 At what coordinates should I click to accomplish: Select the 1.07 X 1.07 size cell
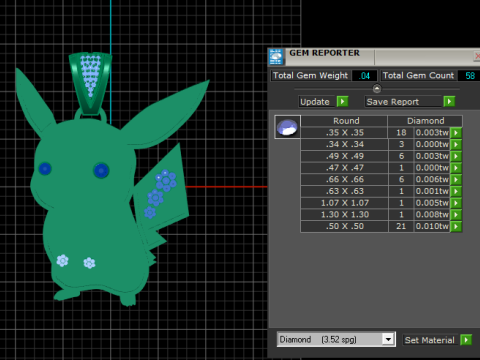(345, 203)
